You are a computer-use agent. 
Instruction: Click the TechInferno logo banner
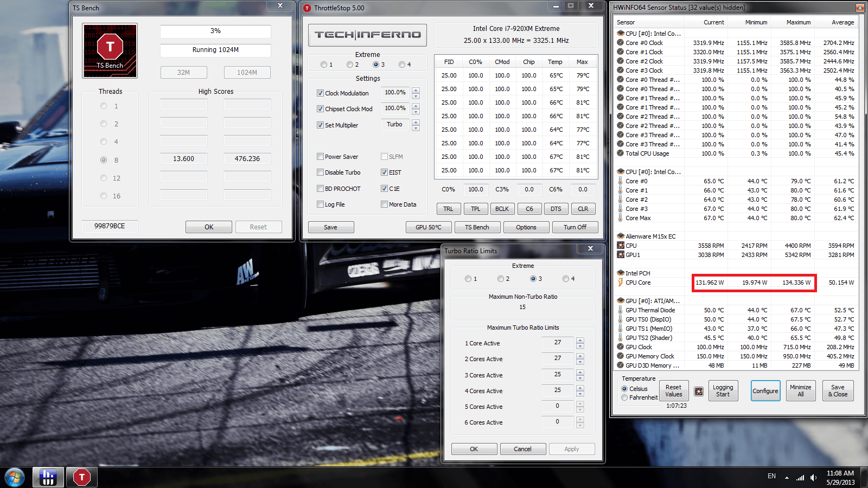(367, 35)
